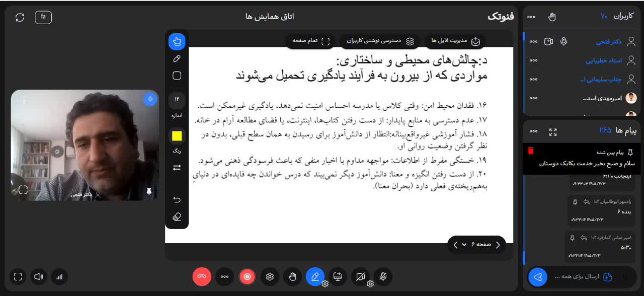Viewport: 644px width, 296px height.
Task: Unmute the microphone in bottom bar
Action: [383, 276]
